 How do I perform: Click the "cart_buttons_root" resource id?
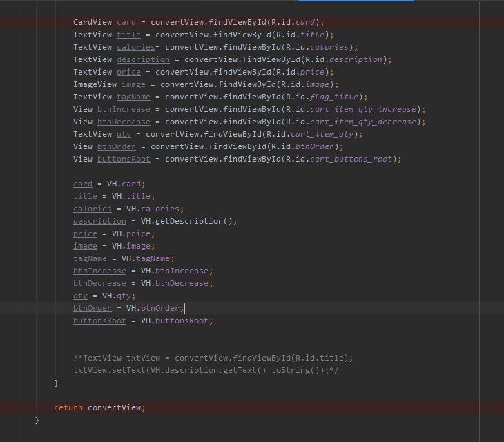tap(351, 159)
